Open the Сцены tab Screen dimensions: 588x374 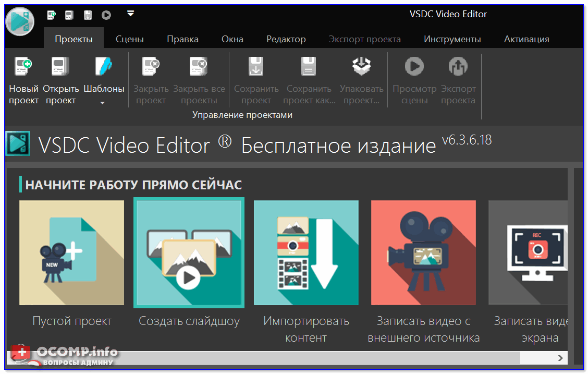(129, 39)
